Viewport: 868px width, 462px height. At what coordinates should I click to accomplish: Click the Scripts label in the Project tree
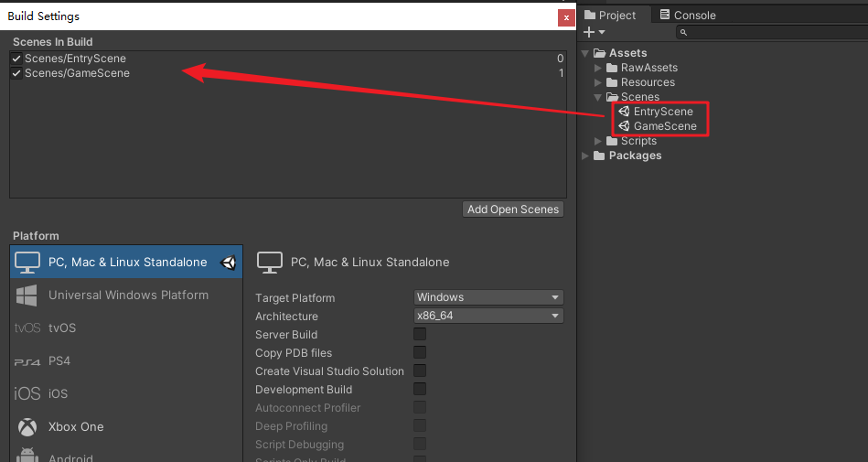pos(638,141)
